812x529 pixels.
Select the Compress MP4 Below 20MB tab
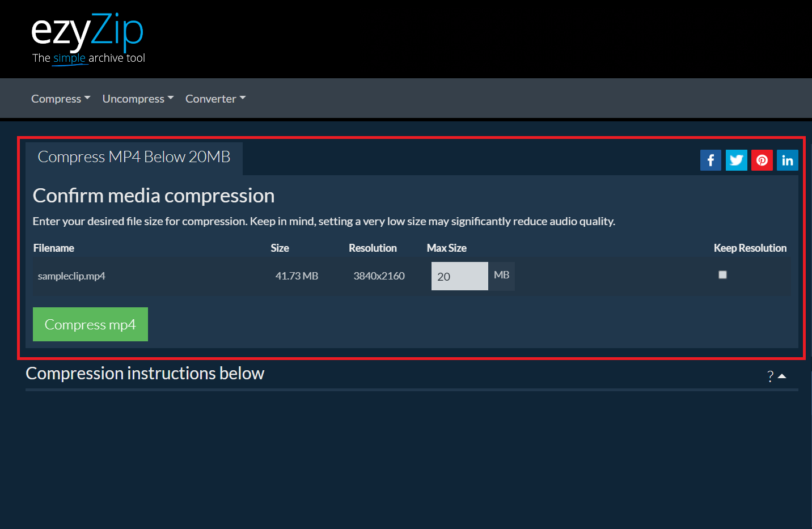click(x=134, y=157)
